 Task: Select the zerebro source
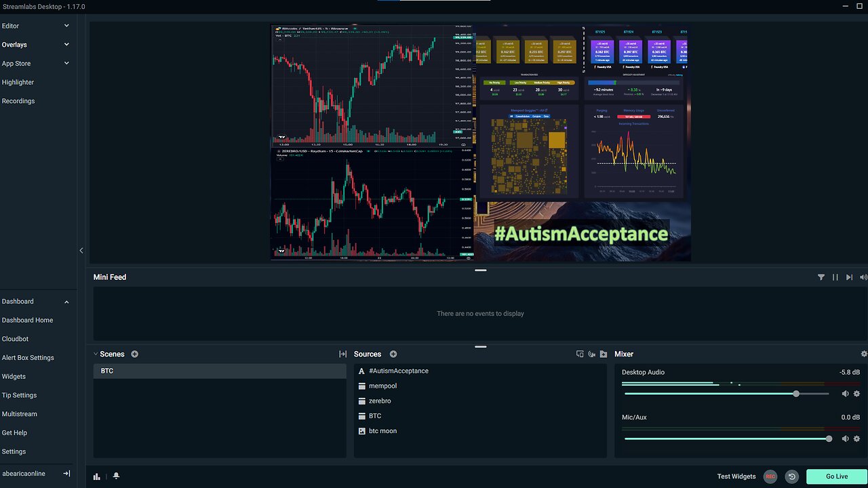click(480, 401)
